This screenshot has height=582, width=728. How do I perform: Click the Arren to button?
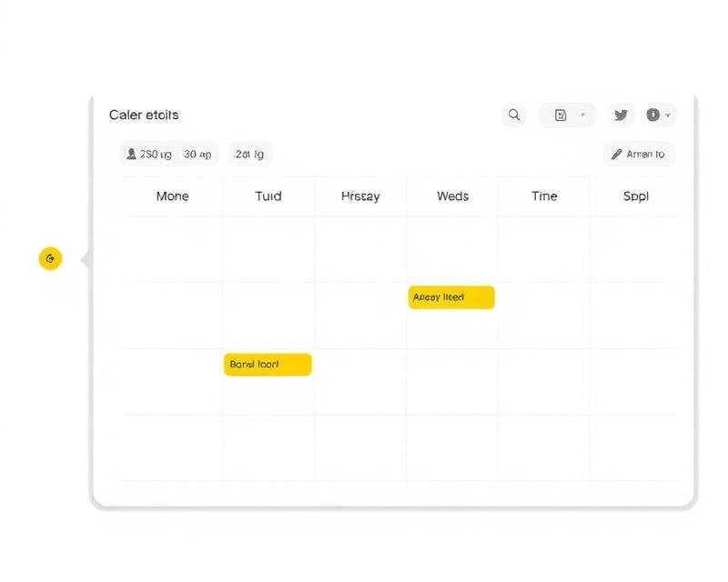638,154
